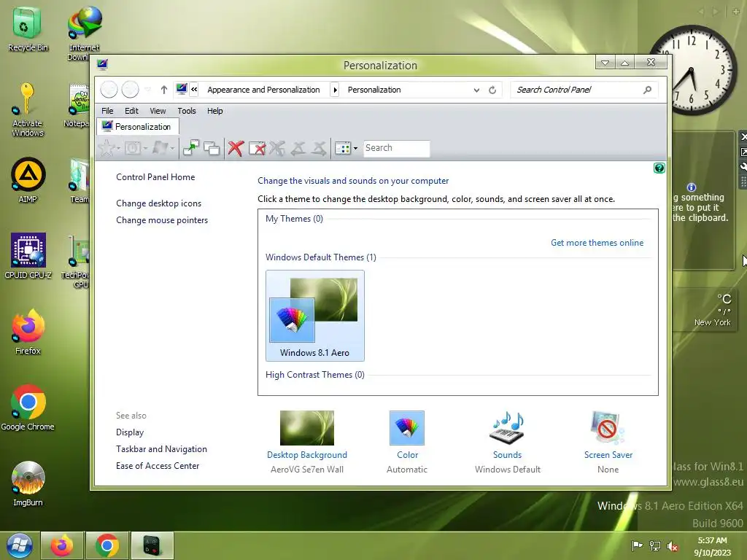The image size is (747, 560).
Task: Open Ease of Access Center link
Action: [158, 466]
